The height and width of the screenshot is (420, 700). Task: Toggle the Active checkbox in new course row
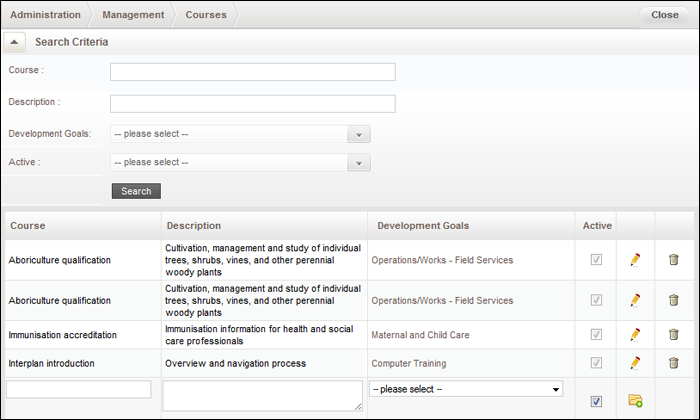[596, 401]
